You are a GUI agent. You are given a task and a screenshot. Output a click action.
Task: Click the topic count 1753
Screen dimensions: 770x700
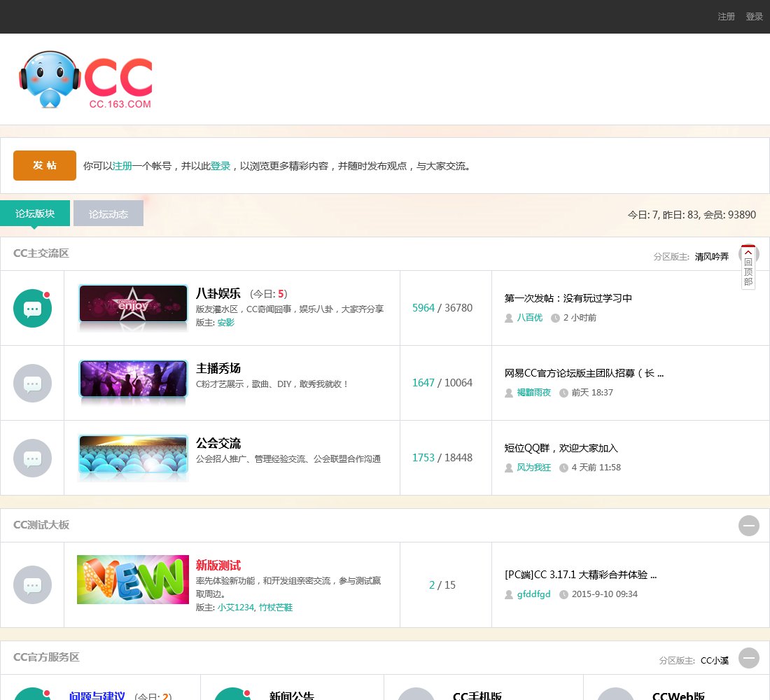pyautogui.click(x=423, y=458)
